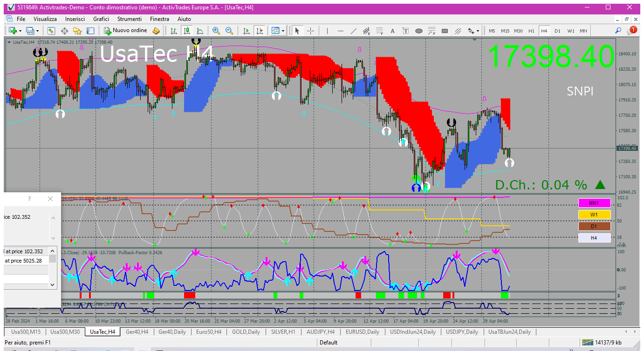Draw a horizontal line tool
The width and height of the screenshot is (644, 351).
[340, 31]
